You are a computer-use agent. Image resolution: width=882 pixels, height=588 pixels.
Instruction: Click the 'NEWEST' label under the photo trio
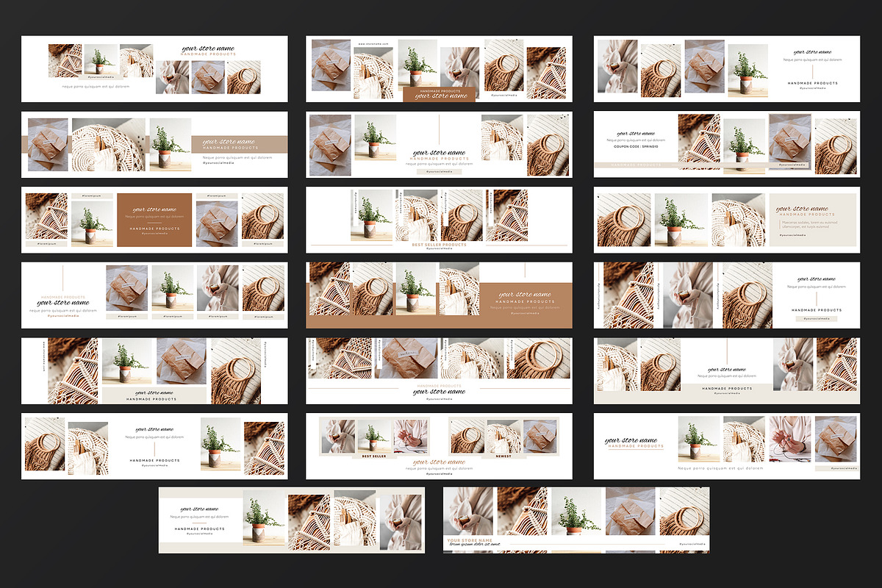(503, 456)
